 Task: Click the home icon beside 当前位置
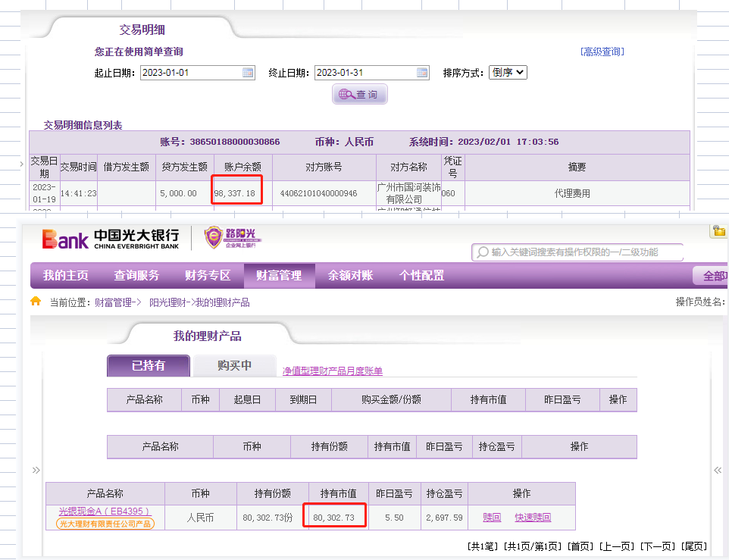click(x=36, y=302)
